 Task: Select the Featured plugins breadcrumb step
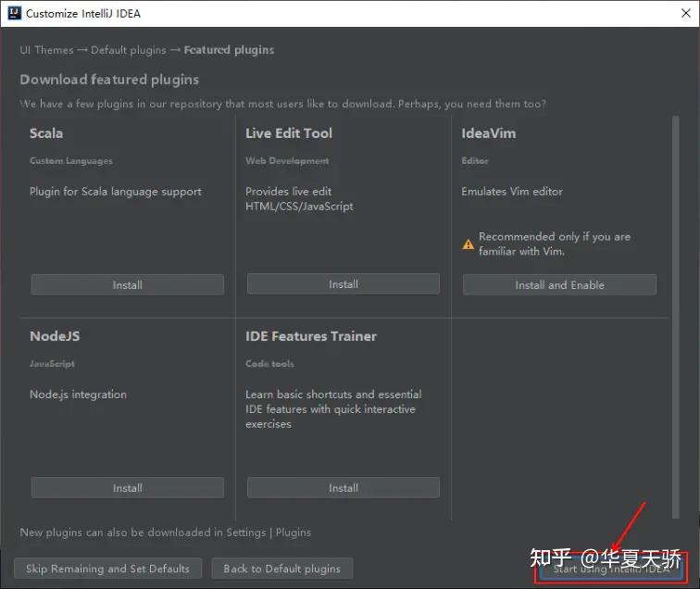click(229, 50)
